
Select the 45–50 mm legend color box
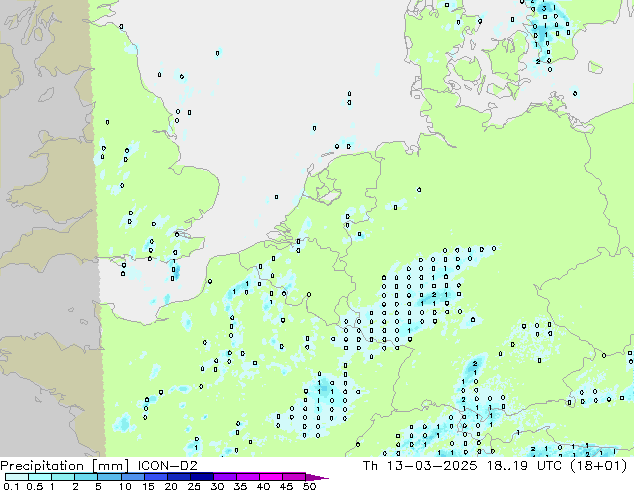pos(294,477)
